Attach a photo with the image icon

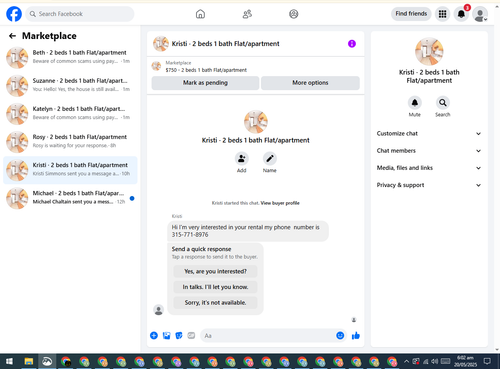tap(166, 335)
